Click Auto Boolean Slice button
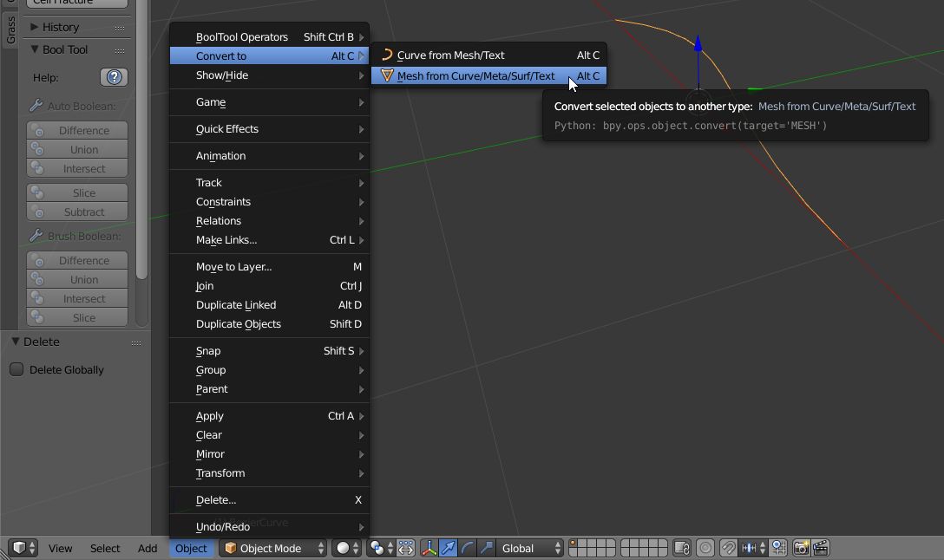The image size is (944, 560). click(77, 192)
